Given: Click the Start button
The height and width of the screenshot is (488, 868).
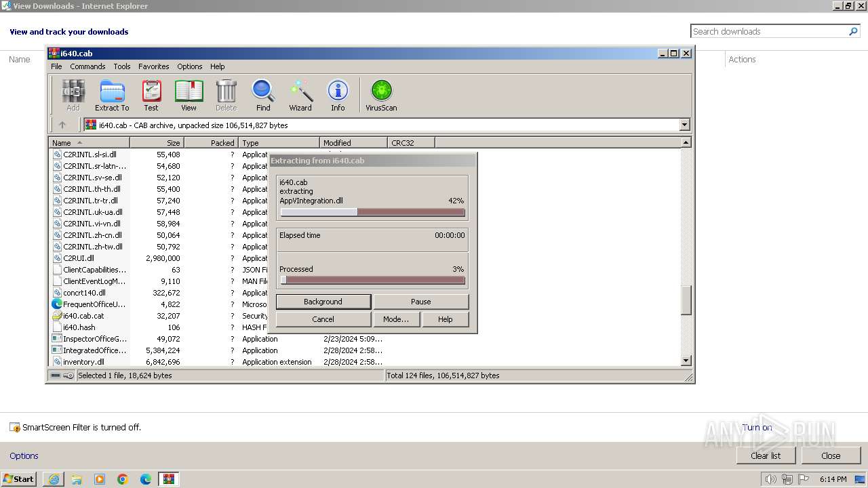Looking at the screenshot, I should click(19, 479).
